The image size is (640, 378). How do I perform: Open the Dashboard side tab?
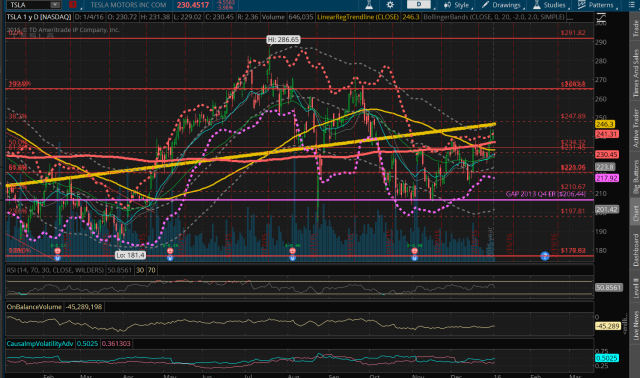click(635, 250)
